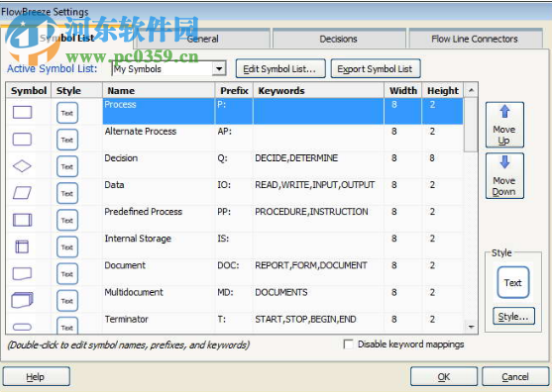Viewport: 552px width, 392px height.
Task: Click the Document symbol icon
Action: pyautogui.click(x=22, y=273)
